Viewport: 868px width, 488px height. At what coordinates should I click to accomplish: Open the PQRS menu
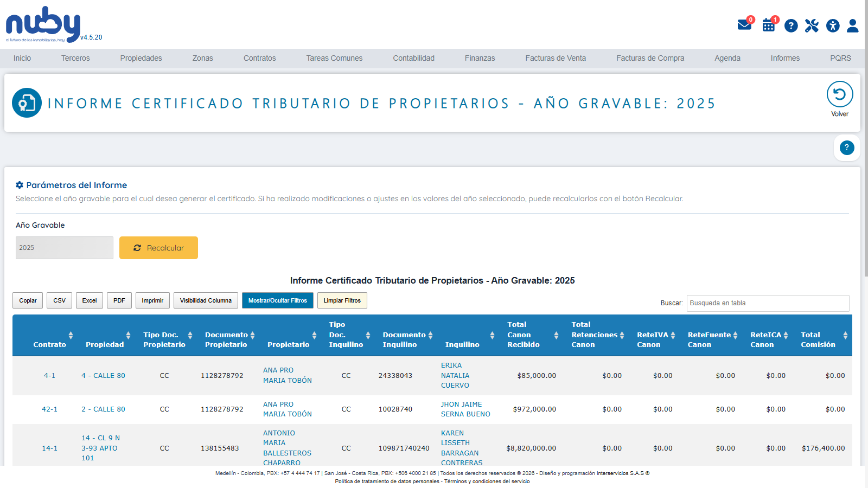840,58
